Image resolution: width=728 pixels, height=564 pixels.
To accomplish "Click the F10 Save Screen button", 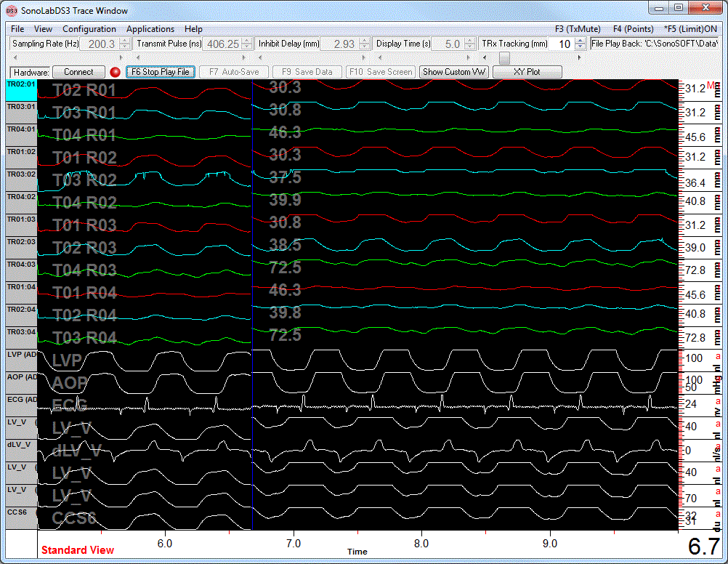I will (x=381, y=72).
